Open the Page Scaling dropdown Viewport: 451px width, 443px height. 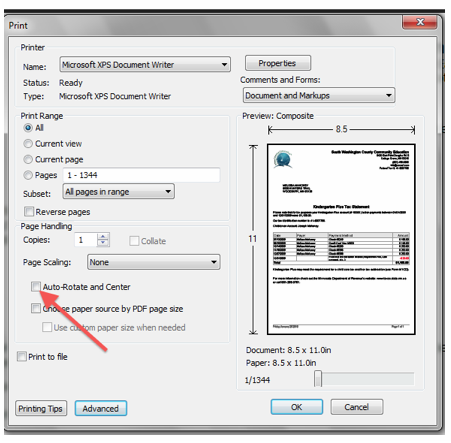(x=154, y=262)
